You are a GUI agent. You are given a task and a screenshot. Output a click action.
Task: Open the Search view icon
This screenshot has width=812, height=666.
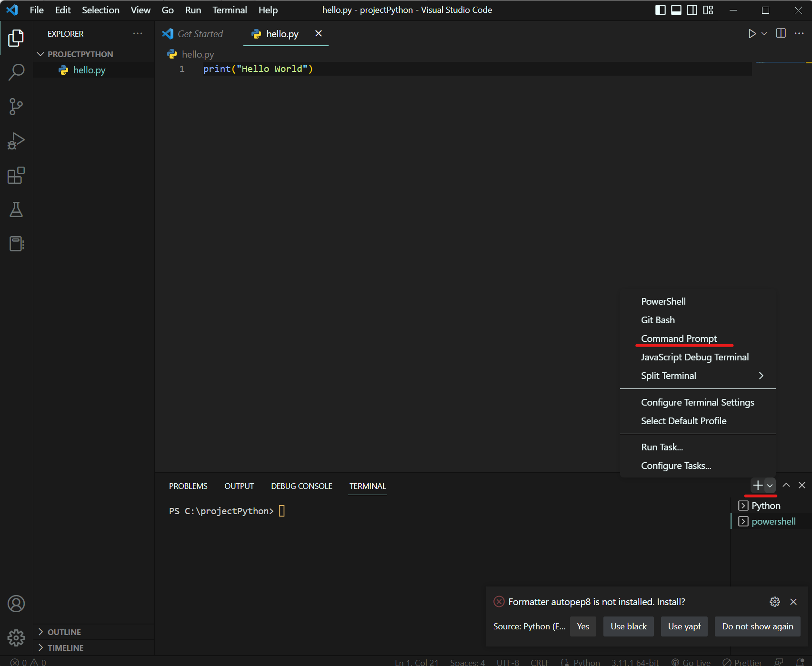coord(16,72)
